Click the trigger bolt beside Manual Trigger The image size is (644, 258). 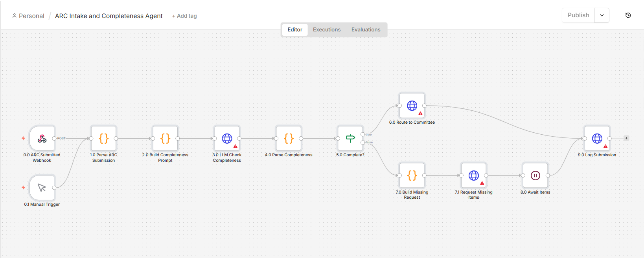[x=24, y=188]
